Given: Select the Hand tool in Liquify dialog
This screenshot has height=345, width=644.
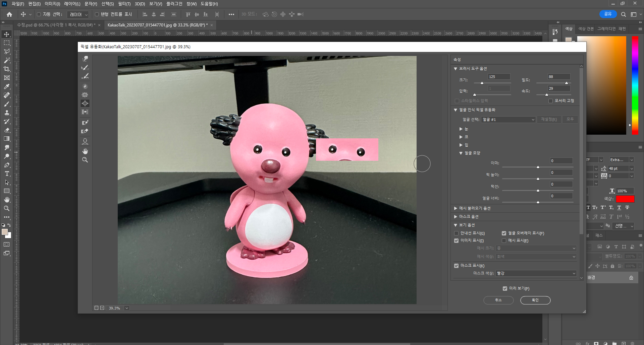Looking at the screenshot, I should [x=85, y=151].
